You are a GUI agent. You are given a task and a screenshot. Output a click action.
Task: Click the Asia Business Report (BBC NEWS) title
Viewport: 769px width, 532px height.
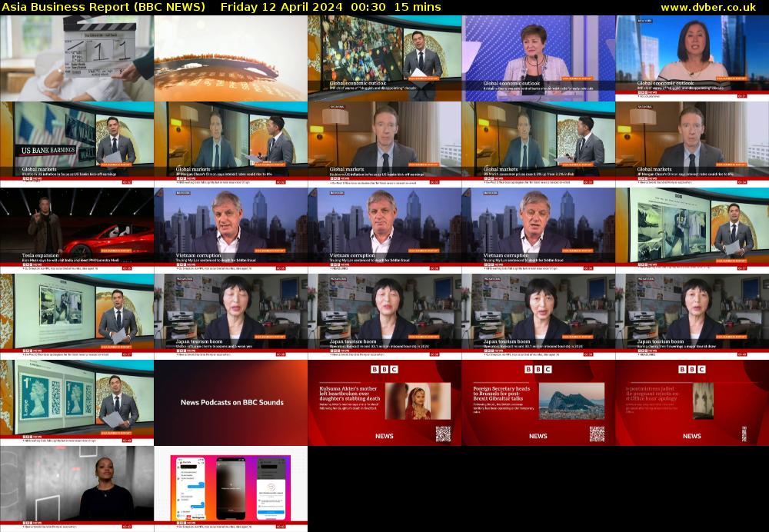point(105,7)
